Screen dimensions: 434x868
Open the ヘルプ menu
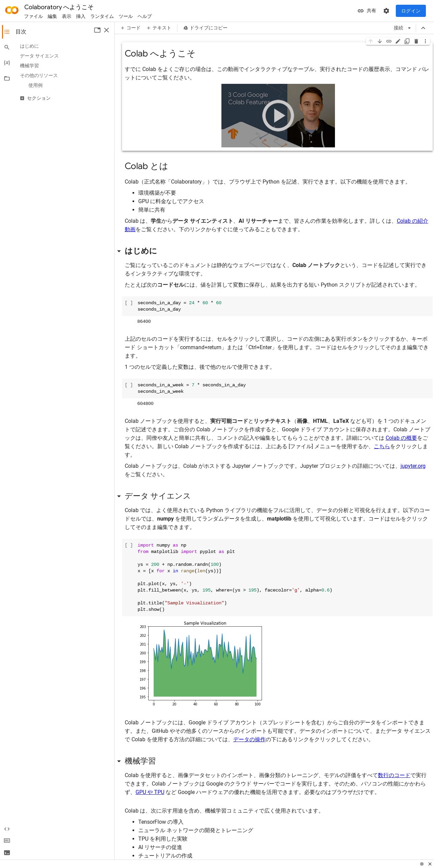(x=145, y=16)
